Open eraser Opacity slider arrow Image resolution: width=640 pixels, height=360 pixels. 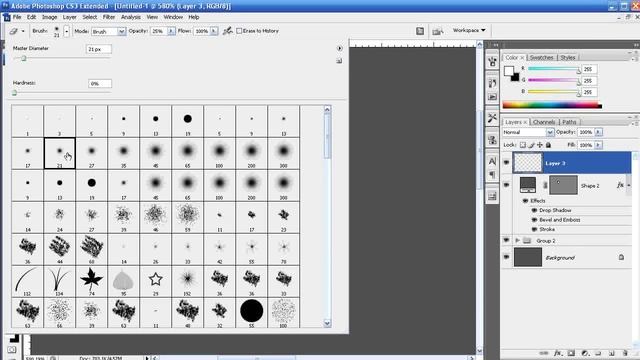(x=171, y=31)
